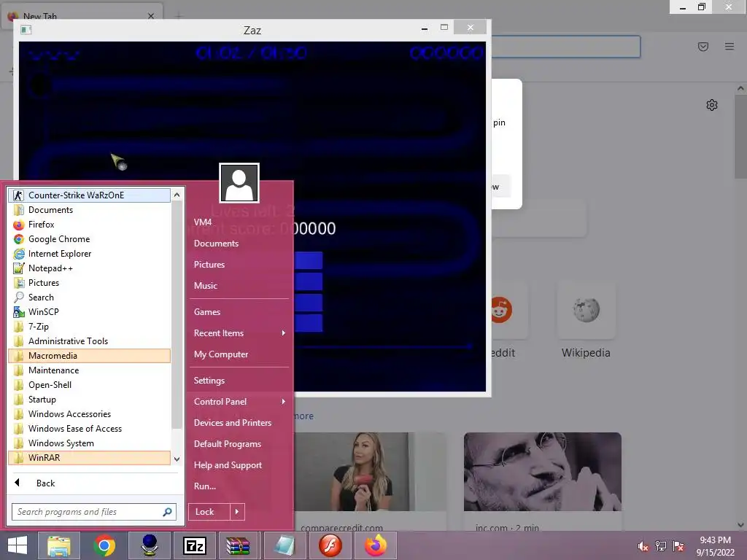The width and height of the screenshot is (747, 560).
Task: Open the notepad app on the taskbar
Action: (285, 545)
